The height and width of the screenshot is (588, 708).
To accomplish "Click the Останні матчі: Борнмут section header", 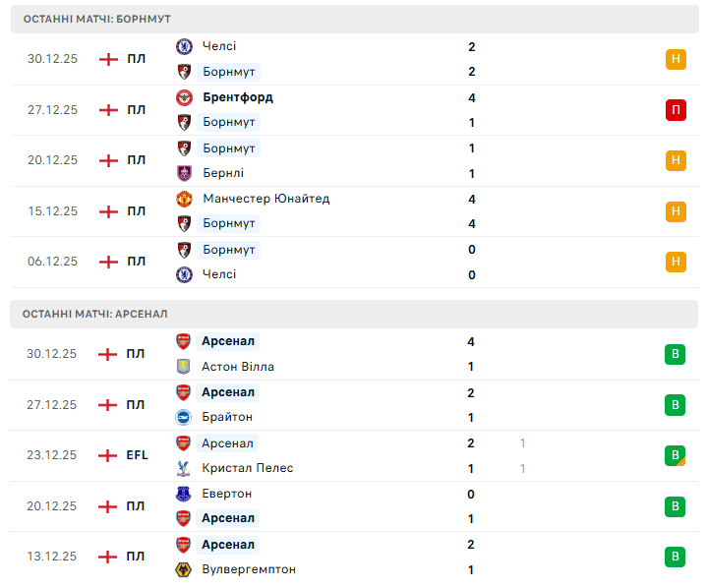I will tap(96, 20).
